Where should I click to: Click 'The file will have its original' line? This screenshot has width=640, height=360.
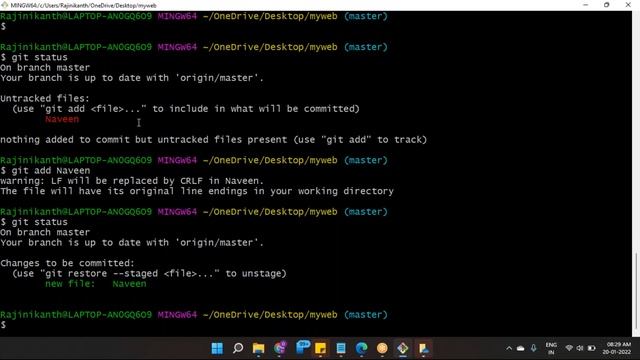(197, 191)
